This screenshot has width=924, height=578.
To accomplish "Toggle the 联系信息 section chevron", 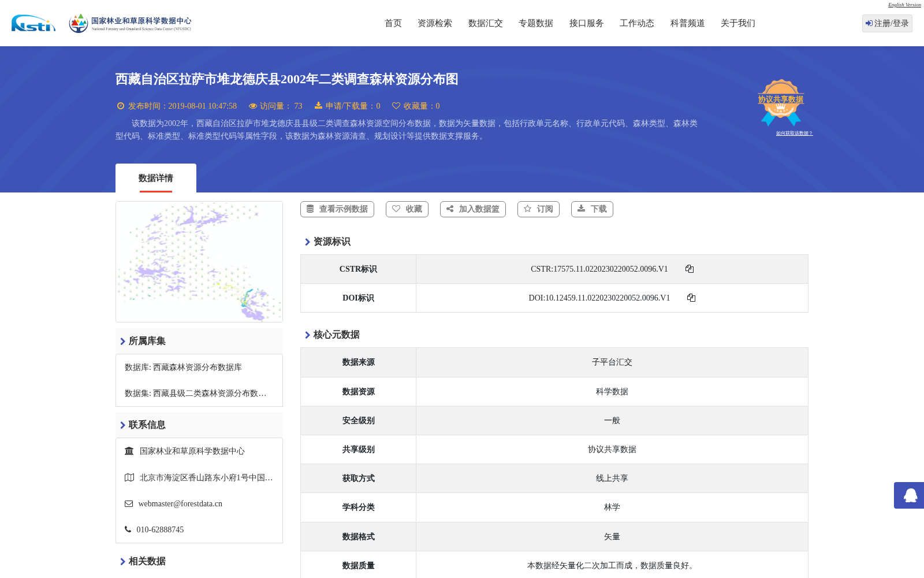I will (122, 425).
